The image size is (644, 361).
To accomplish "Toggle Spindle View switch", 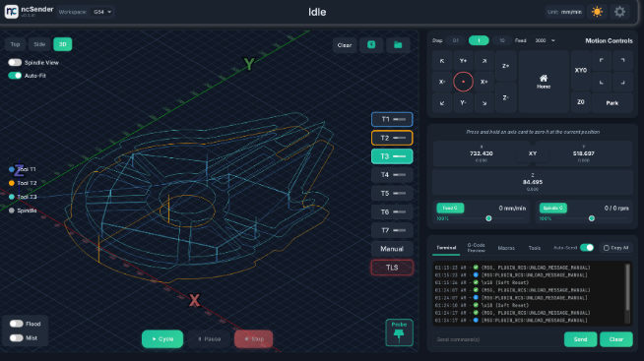I will pos(15,62).
